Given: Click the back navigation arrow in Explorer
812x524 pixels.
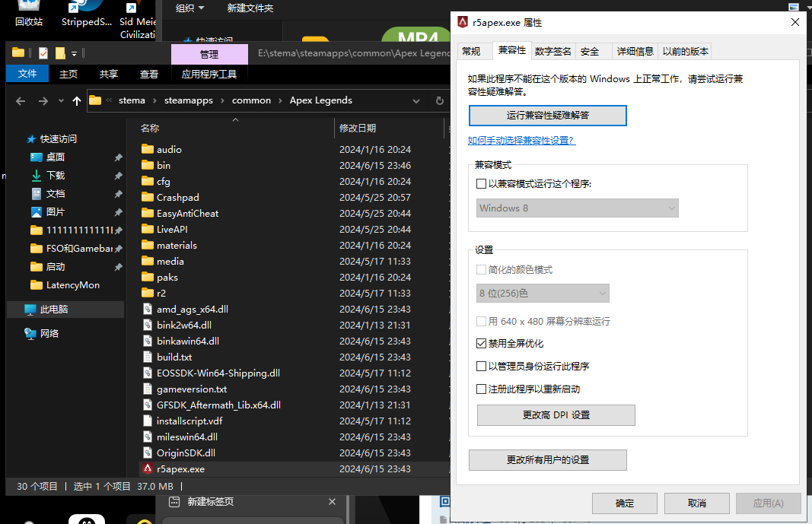Looking at the screenshot, I should tap(20, 100).
